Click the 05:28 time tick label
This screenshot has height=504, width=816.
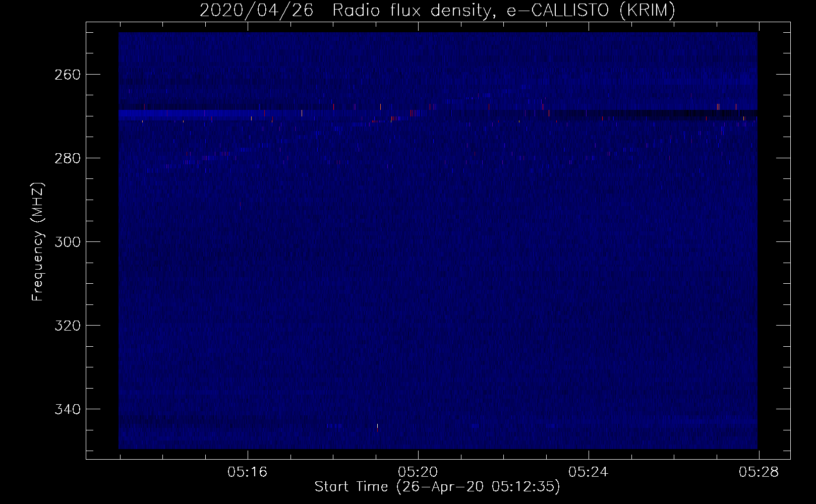click(759, 472)
